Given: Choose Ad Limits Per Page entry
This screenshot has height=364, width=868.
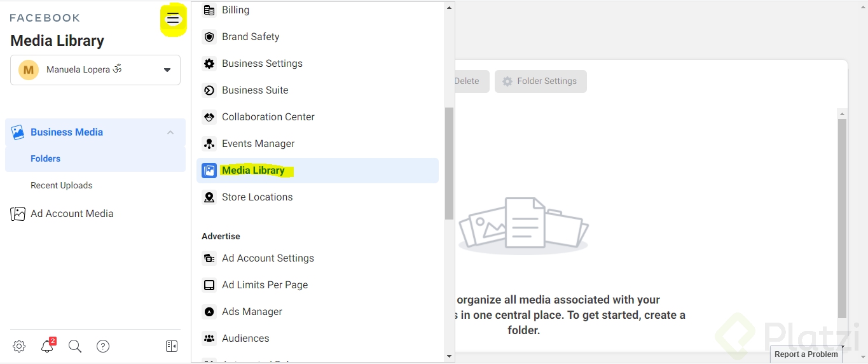Looking at the screenshot, I should pyautogui.click(x=317, y=285).
